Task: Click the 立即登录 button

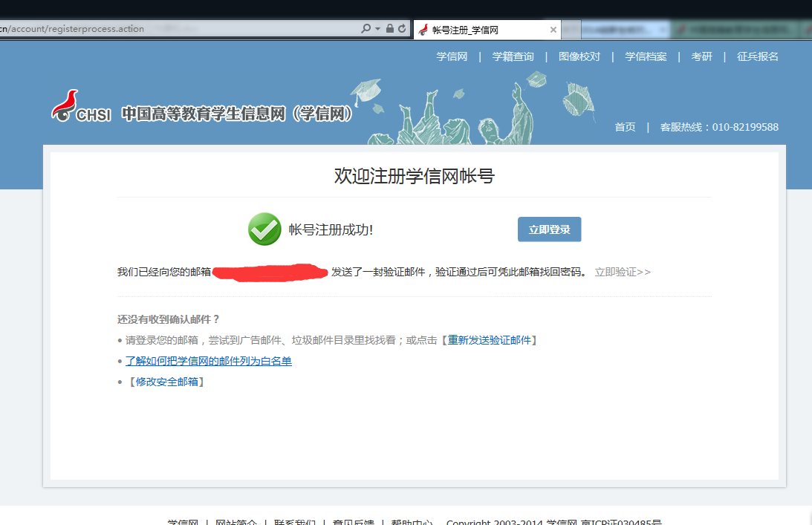Action: (x=550, y=229)
